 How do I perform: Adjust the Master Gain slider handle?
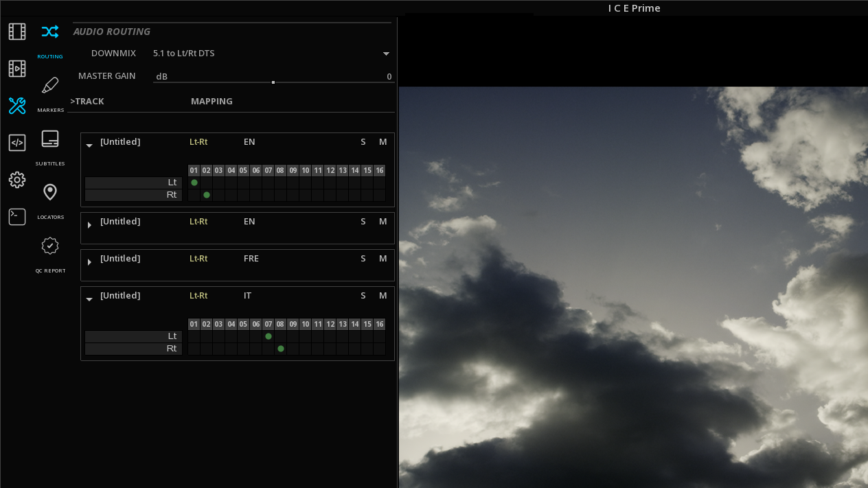273,82
